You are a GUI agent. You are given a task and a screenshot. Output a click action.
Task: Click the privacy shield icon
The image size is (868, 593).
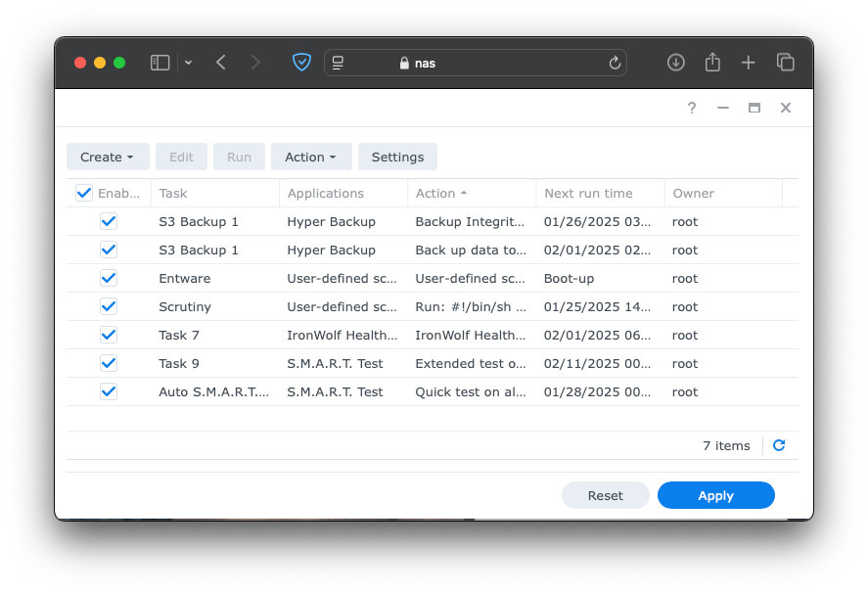click(302, 63)
